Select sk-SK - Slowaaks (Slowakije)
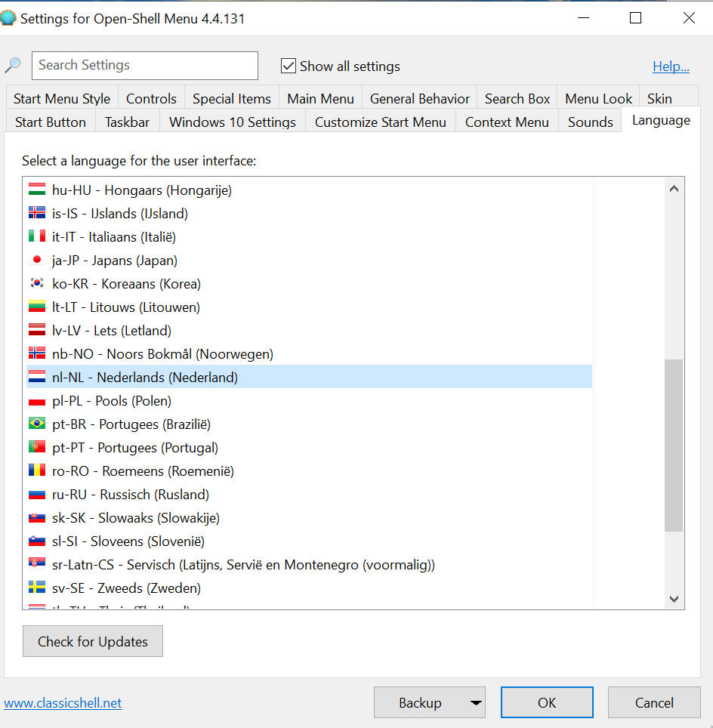Viewport: 713px width, 728px height. [310, 517]
